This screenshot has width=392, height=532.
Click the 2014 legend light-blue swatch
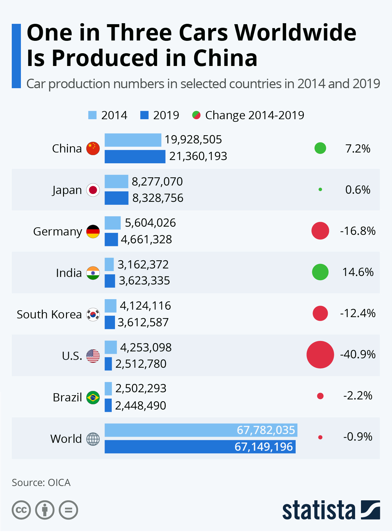point(92,115)
